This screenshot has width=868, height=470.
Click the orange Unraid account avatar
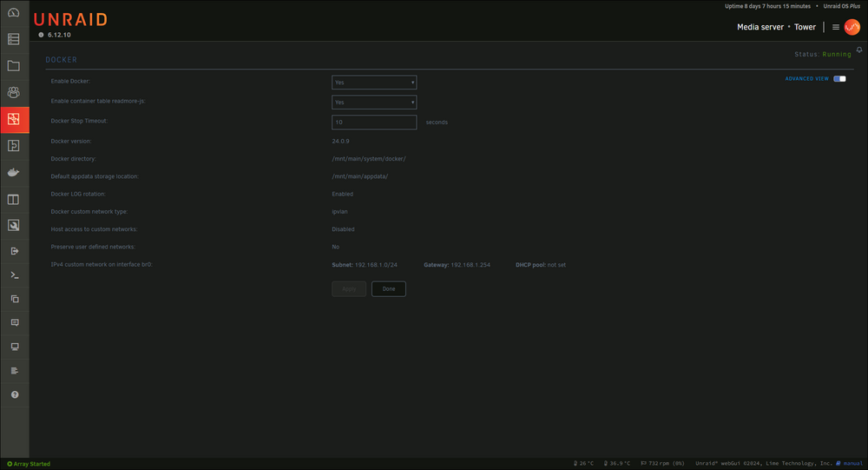[852, 27]
